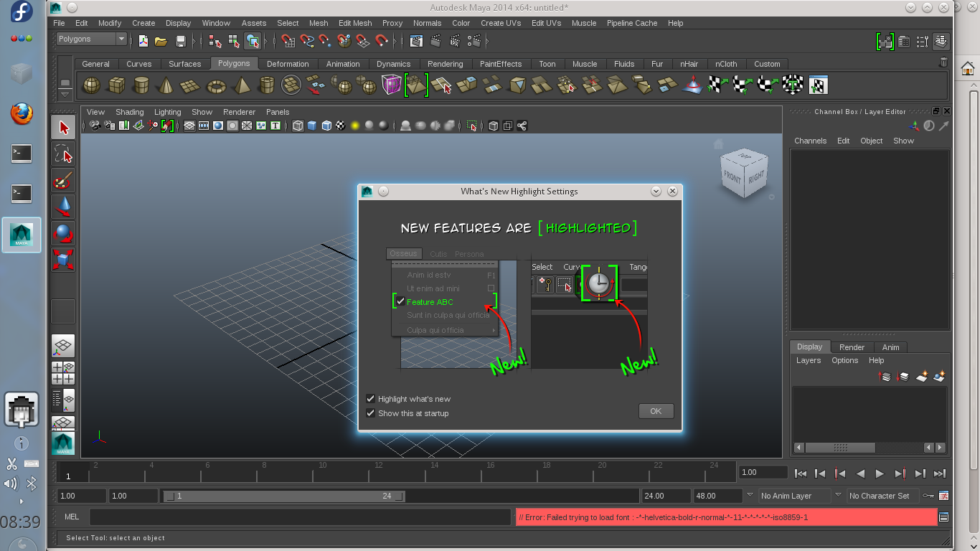Create a polygon pyramid from the shelf
Viewport: 980px width, 551px height.
(x=242, y=85)
